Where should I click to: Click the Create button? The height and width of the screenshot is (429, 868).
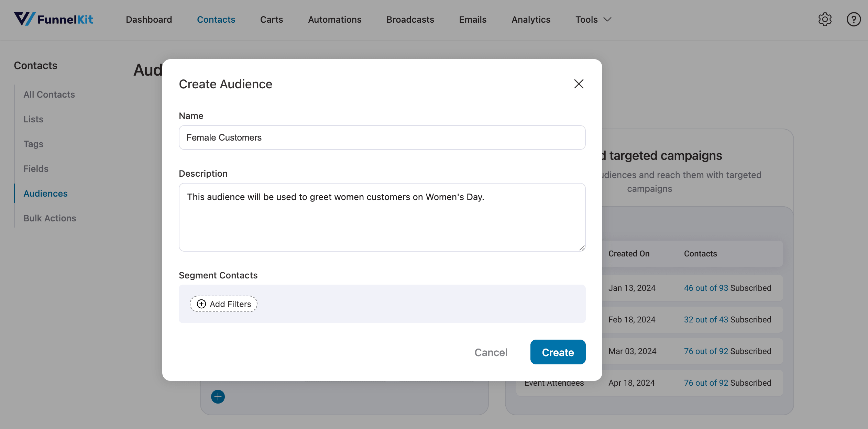(x=558, y=352)
